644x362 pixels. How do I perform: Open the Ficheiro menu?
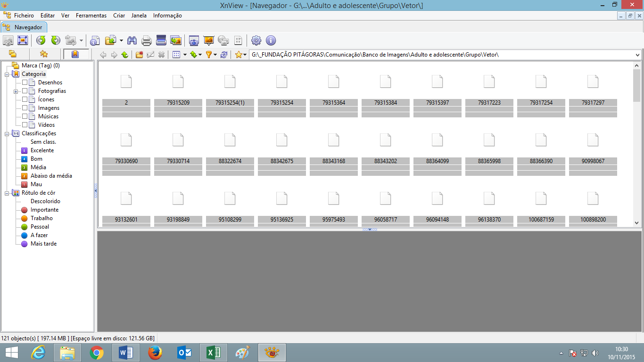click(x=24, y=16)
